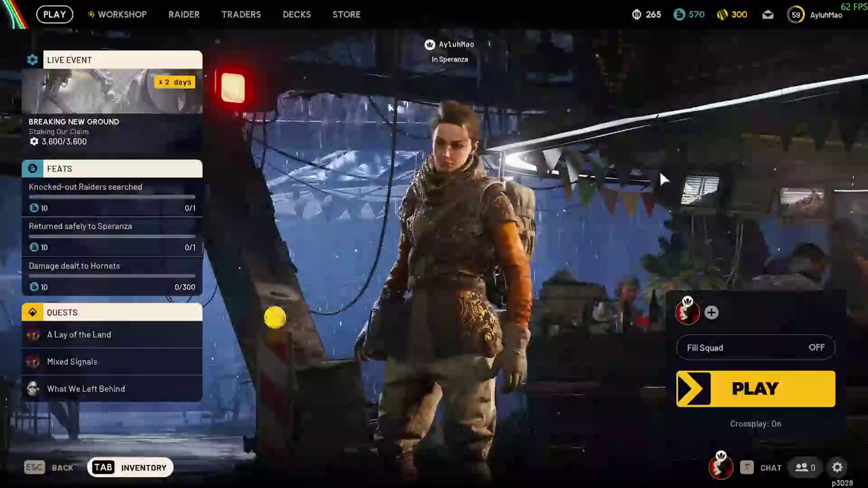Click the TAB key icon
This screenshot has width=868, height=488.
[103, 468]
